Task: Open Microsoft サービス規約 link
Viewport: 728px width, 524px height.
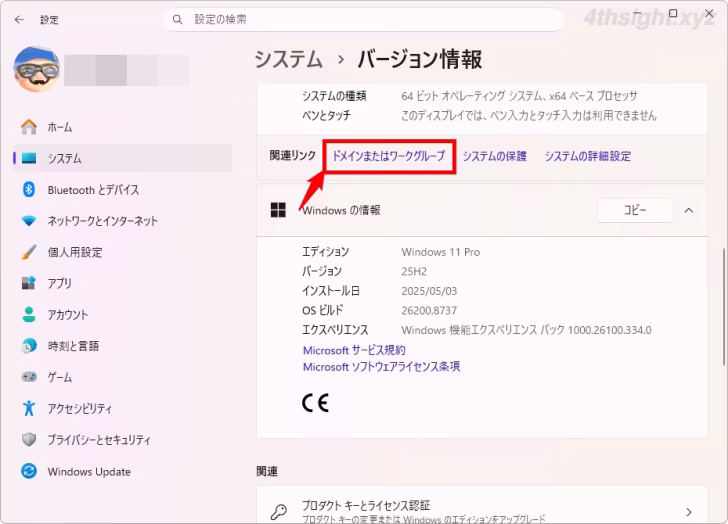Action: (354, 350)
